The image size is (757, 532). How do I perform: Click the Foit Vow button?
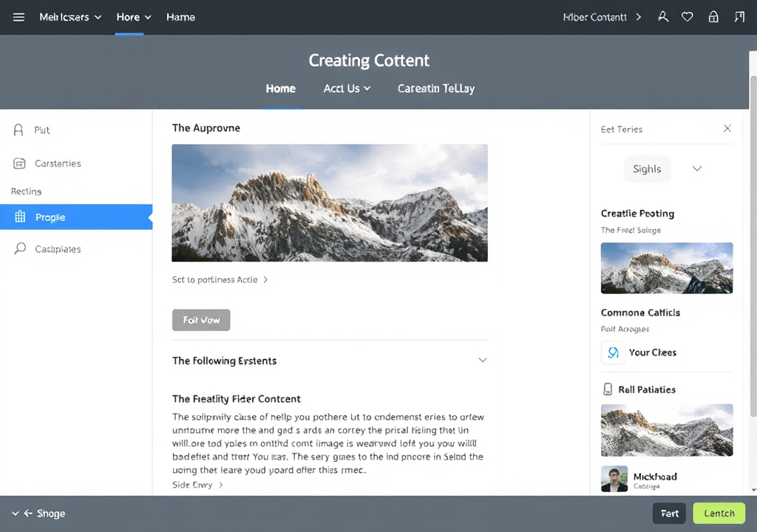tap(201, 320)
